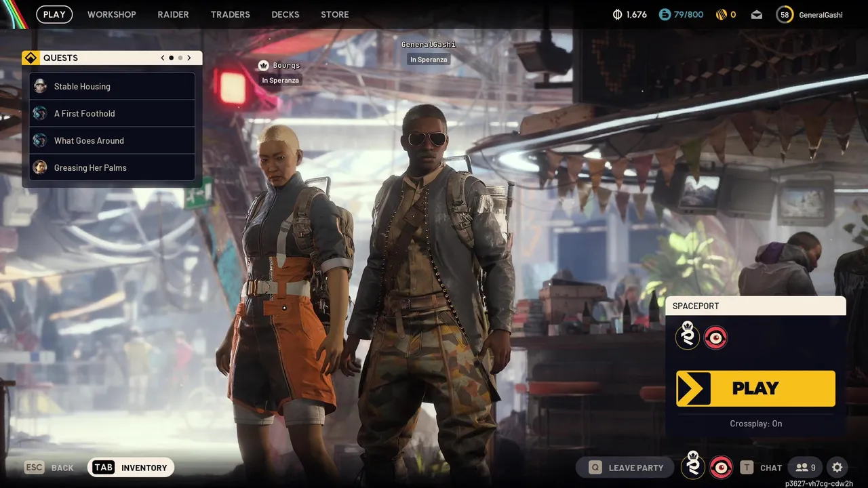This screenshot has height=488, width=868.
Task: Toggle the Crossplay: On setting
Action: pos(755,424)
